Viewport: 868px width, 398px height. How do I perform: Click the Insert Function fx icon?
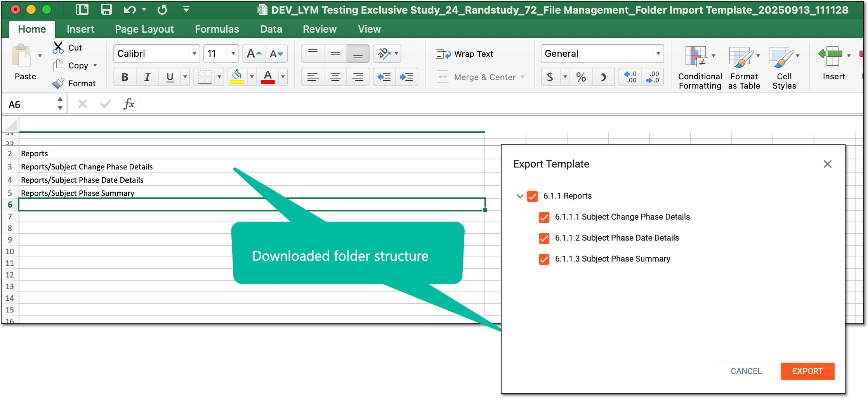(129, 104)
